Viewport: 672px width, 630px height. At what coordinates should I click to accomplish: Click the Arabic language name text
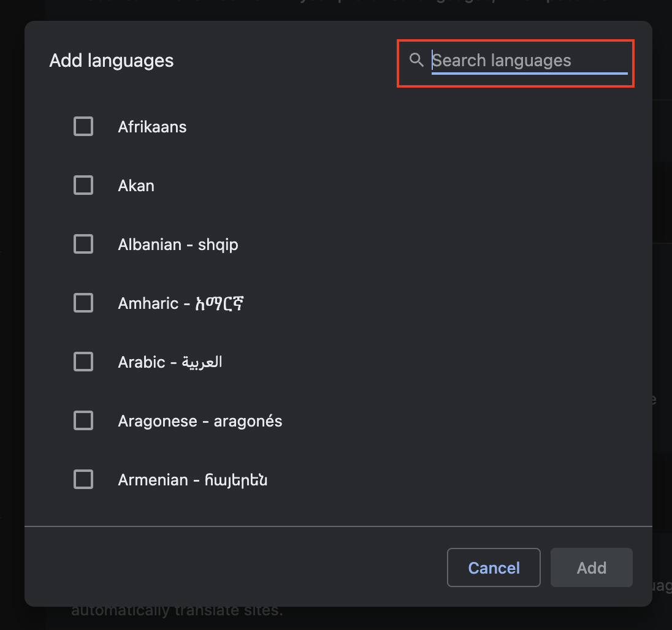(x=170, y=362)
